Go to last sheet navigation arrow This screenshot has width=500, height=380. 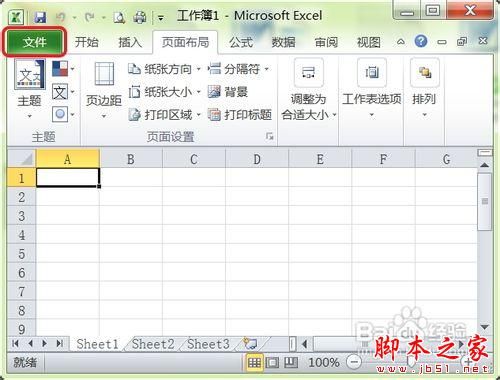(x=60, y=343)
